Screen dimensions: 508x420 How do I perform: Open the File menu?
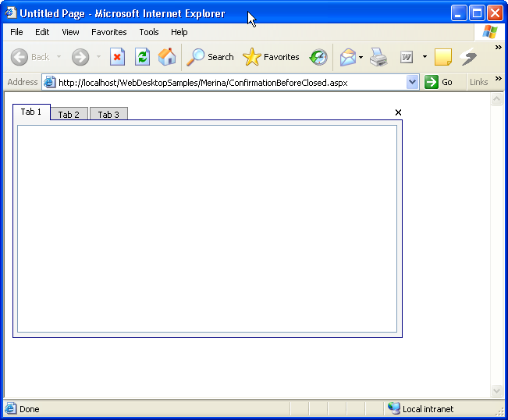[16, 32]
